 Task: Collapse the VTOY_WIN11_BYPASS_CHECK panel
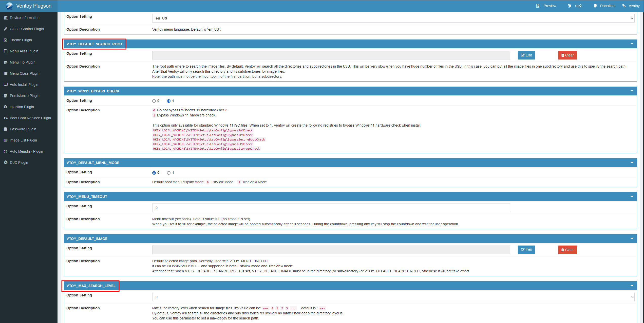[x=632, y=91]
